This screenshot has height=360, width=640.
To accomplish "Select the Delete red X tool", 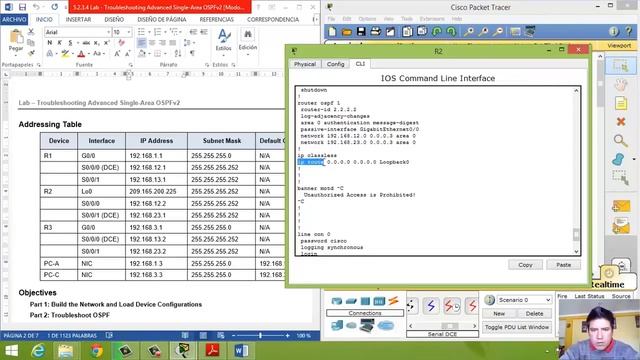I will [620, 122].
